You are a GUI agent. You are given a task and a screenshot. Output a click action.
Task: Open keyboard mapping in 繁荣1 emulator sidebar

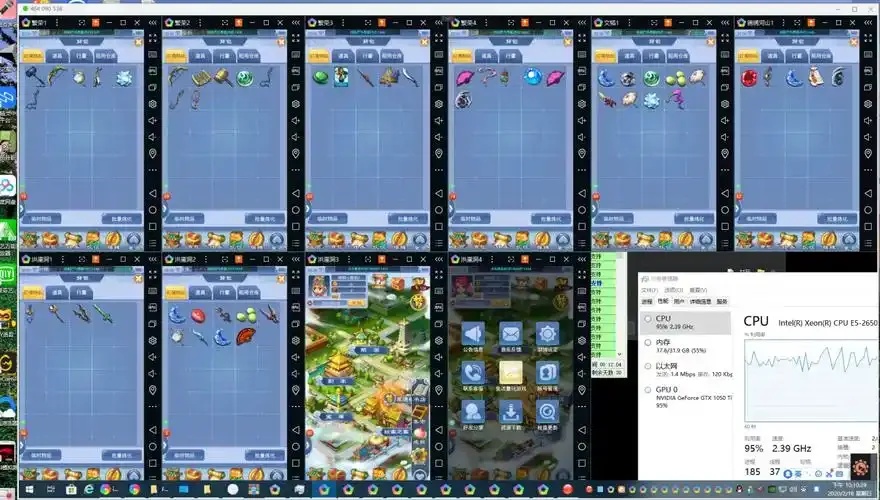coord(153,54)
